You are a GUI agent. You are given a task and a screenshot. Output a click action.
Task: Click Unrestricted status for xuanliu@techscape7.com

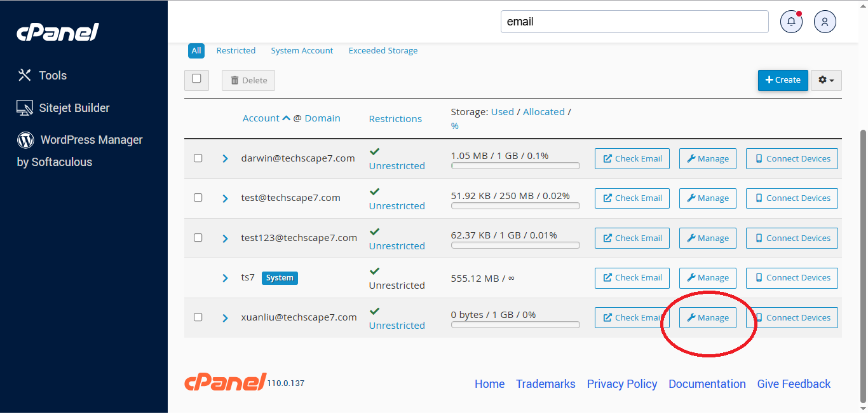click(397, 325)
